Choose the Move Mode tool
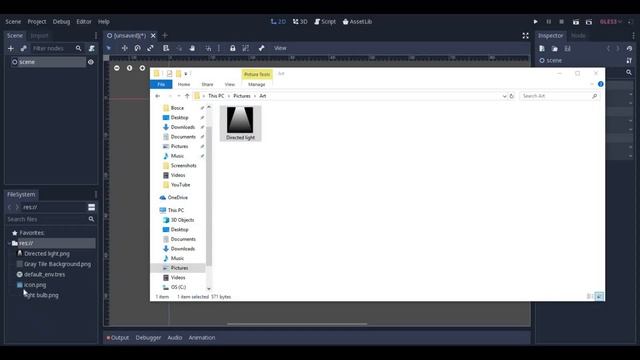 tap(124, 48)
